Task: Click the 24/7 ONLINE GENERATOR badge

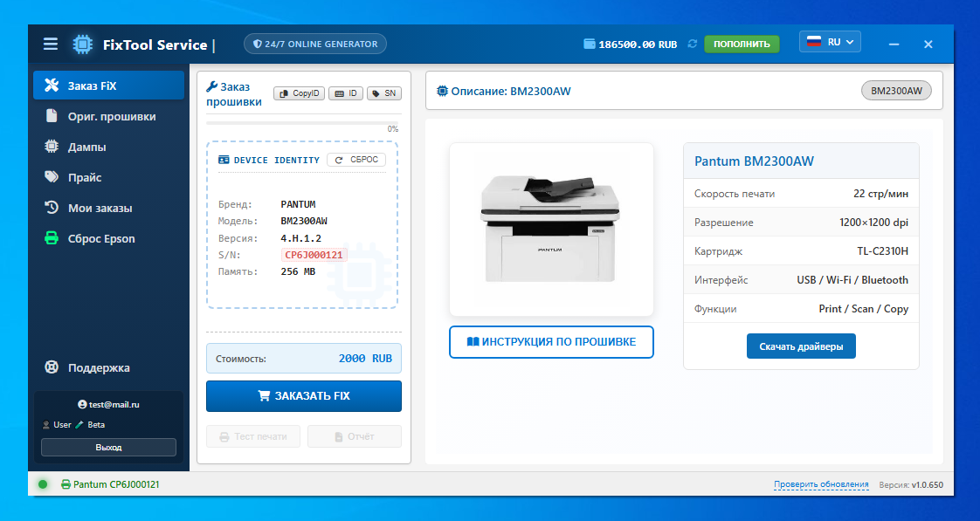Action: (315, 44)
